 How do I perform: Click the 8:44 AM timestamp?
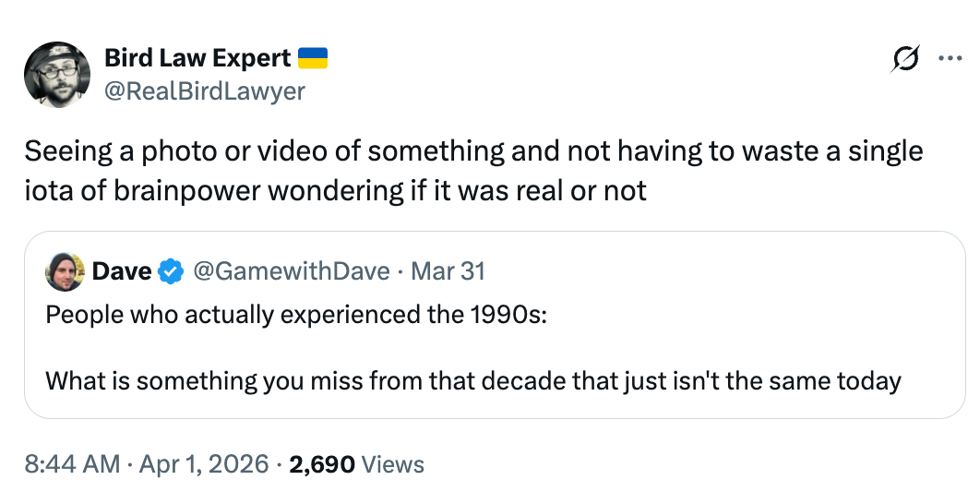72,464
